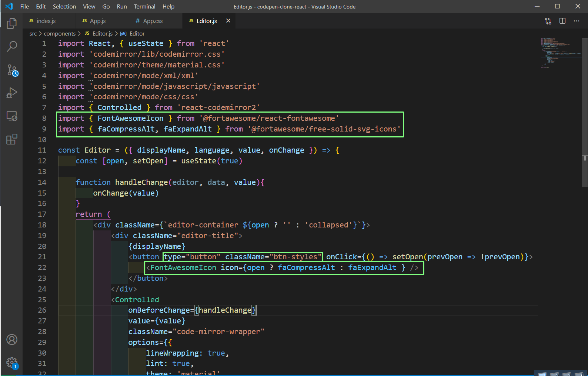Click line number 21 in the gutter
This screenshot has width=588, height=376.
pos(42,257)
